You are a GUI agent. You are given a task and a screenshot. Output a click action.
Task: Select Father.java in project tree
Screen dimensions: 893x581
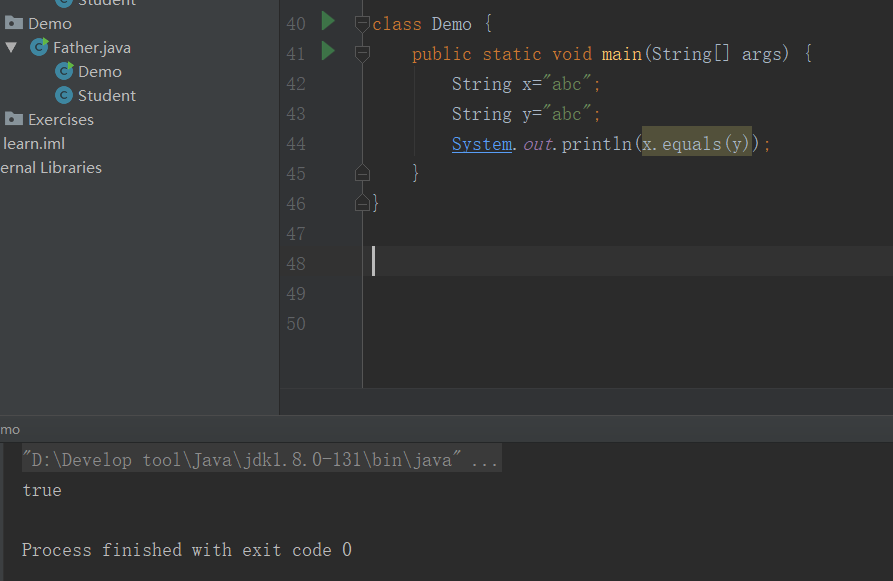tap(92, 47)
